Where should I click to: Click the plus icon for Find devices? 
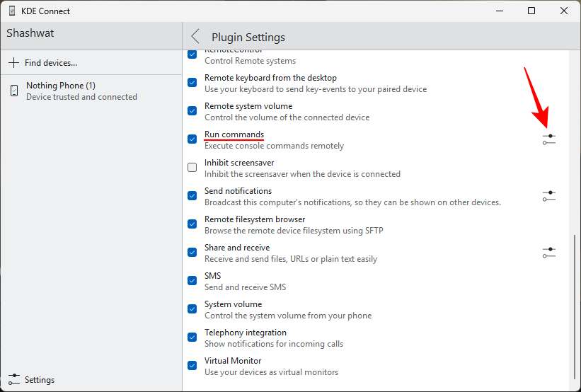coord(13,63)
